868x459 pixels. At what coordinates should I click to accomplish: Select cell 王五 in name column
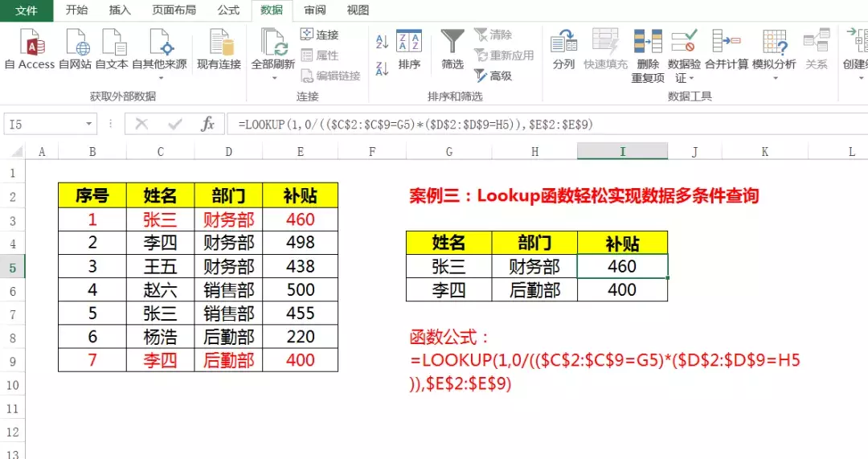(161, 266)
